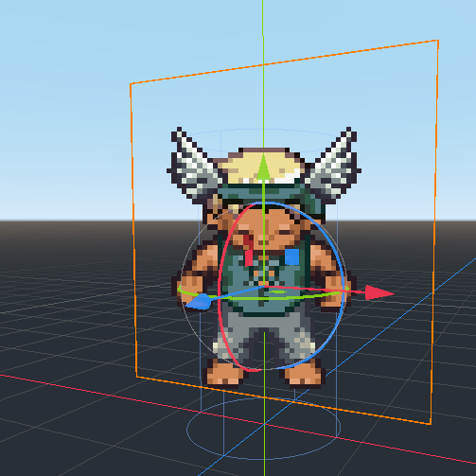Click the green Y-axis translate arrow
The width and height of the screenshot is (476, 476).
point(263,167)
